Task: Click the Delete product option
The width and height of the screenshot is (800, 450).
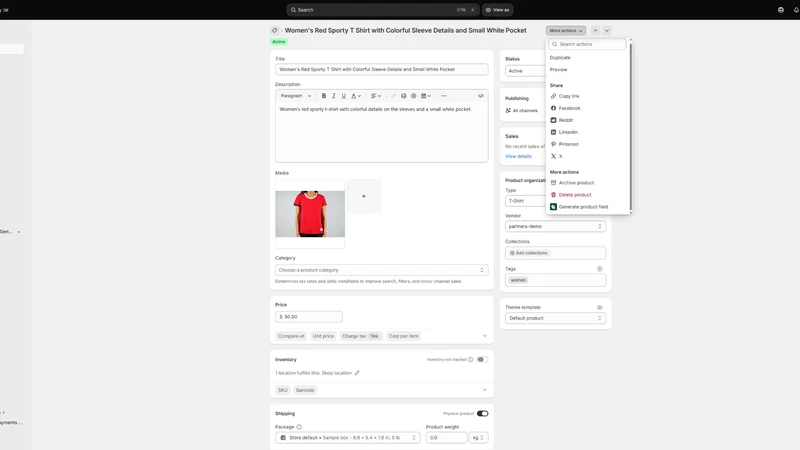Action: coord(574,195)
